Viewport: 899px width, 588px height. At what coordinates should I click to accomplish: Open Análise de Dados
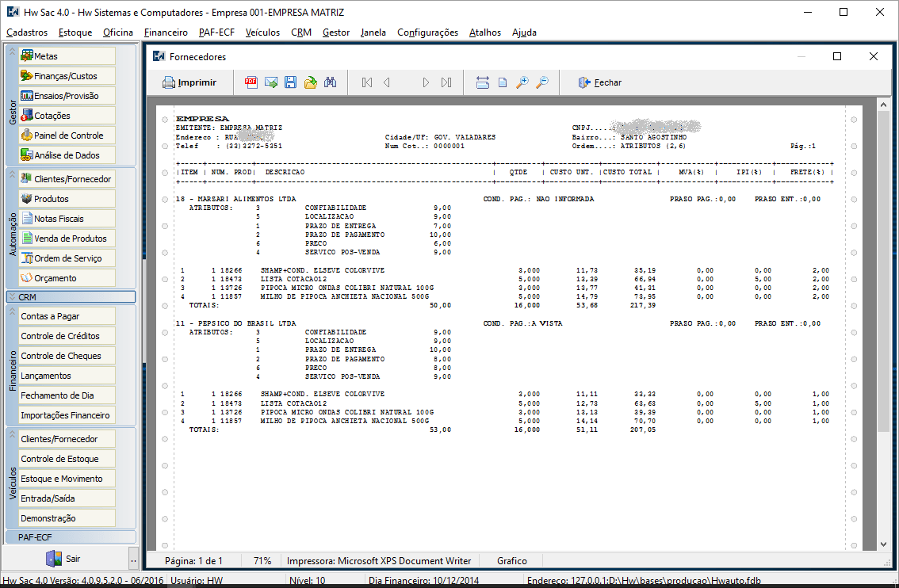point(67,155)
